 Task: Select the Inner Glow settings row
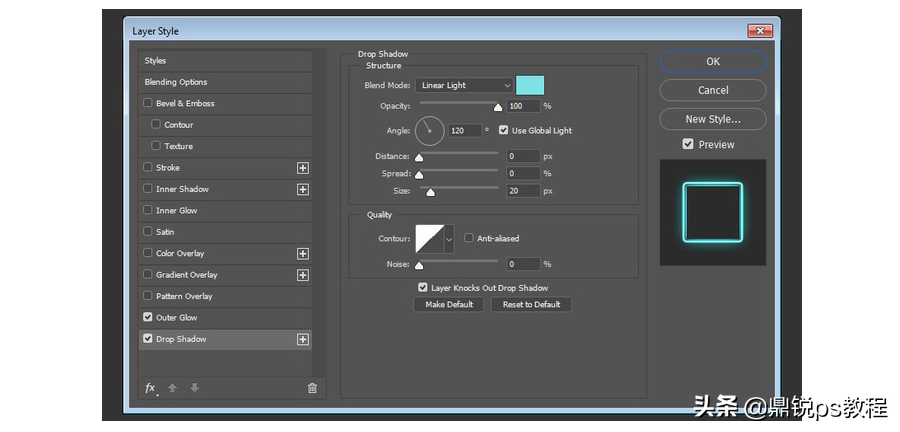(x=225, y=211)
